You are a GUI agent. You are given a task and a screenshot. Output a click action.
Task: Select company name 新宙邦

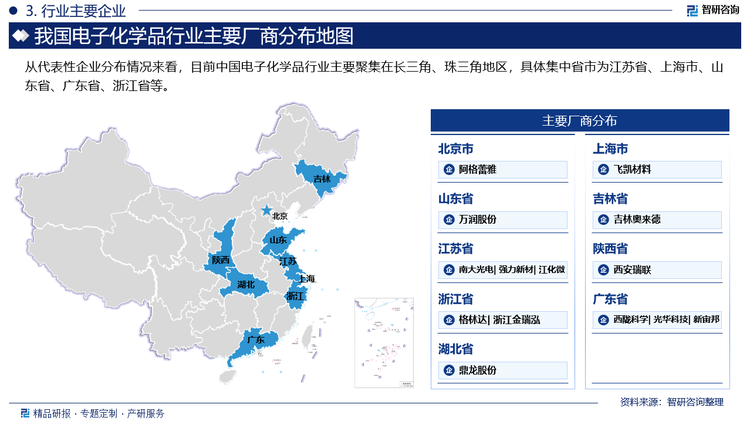(706, 320)
